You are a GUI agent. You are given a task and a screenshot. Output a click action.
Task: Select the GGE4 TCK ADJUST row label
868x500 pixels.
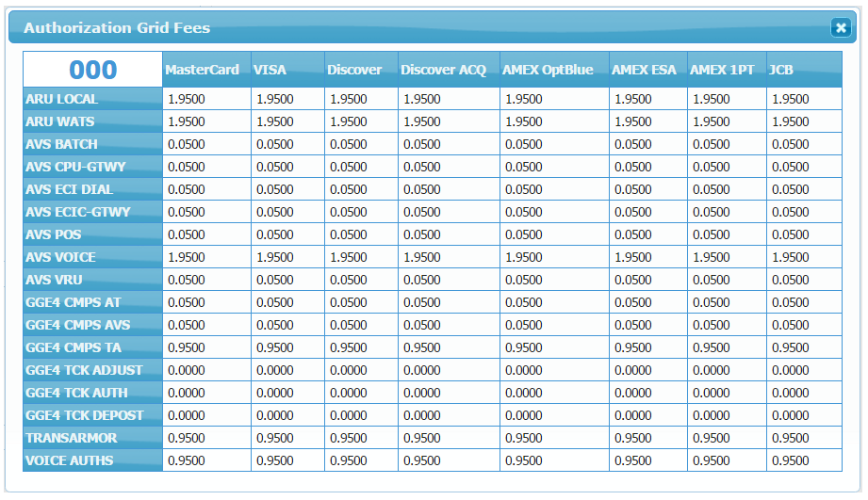tap(93, 371)
